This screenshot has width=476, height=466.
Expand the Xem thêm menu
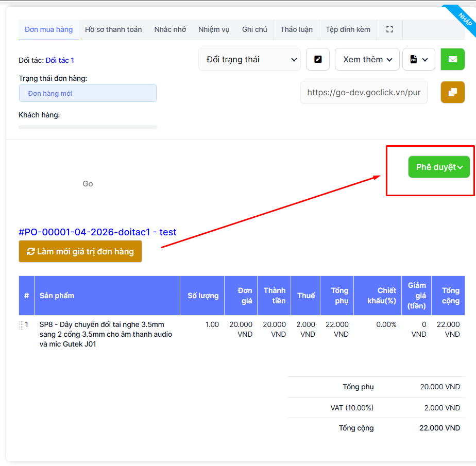tap(367, 59)
